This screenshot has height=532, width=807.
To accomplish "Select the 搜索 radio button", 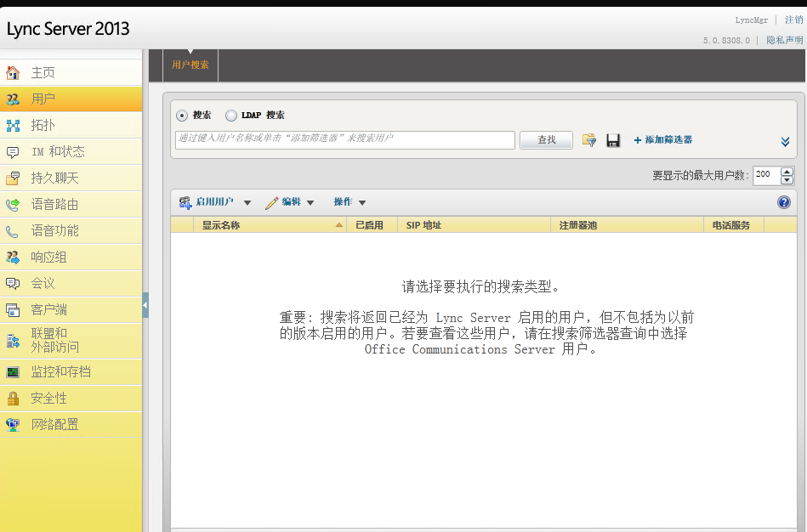I will (182, 116).
